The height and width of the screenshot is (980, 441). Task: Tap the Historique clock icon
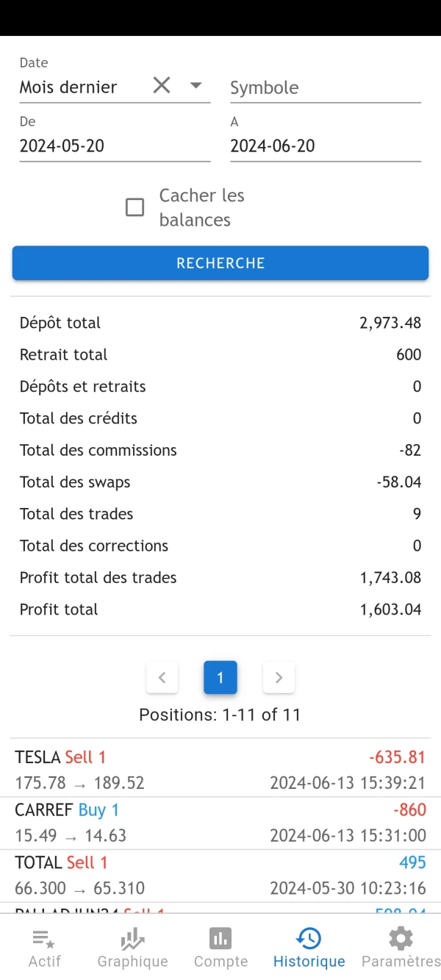(309, 939)
